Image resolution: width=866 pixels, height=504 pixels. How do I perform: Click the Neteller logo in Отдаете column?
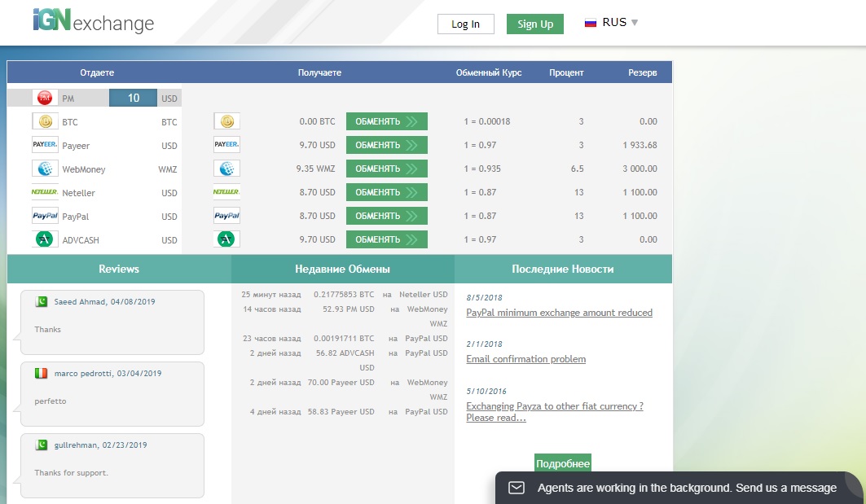pos(45,192)
